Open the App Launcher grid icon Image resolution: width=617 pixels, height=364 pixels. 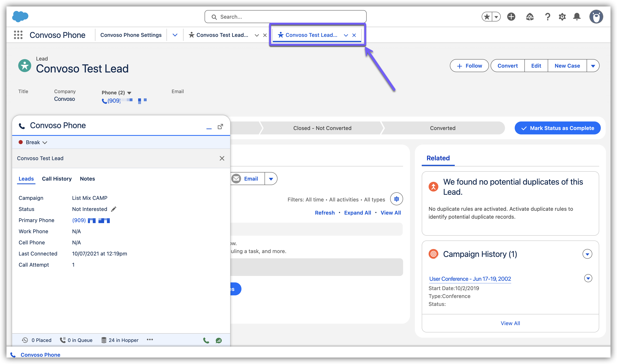click(18, 35)
